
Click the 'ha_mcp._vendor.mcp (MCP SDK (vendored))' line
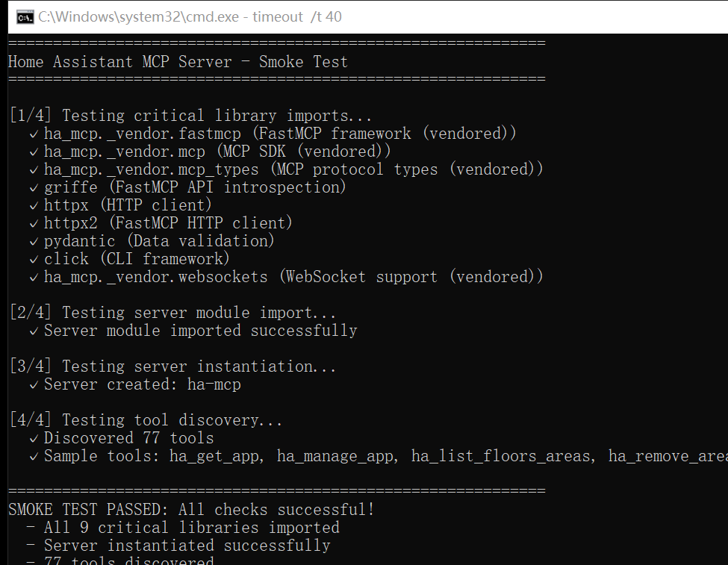click(210, 152)
